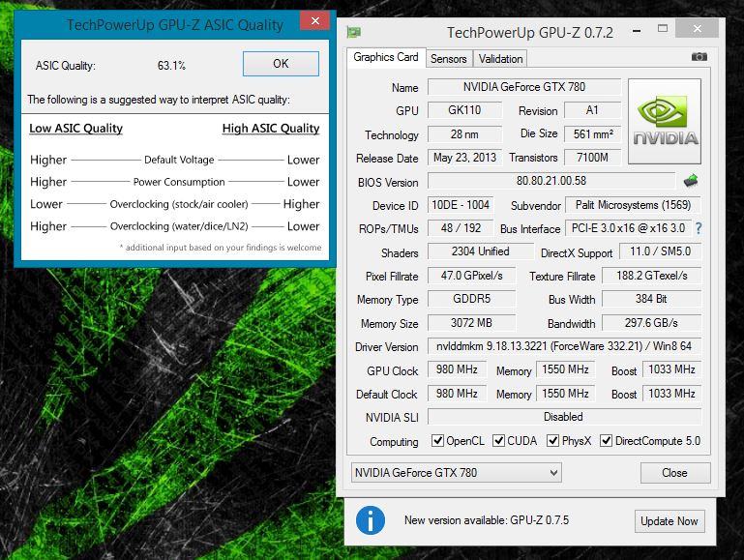Viewport: 744px width, 560px height.
Task: Click the GPU field GK110
Action: 464,110
